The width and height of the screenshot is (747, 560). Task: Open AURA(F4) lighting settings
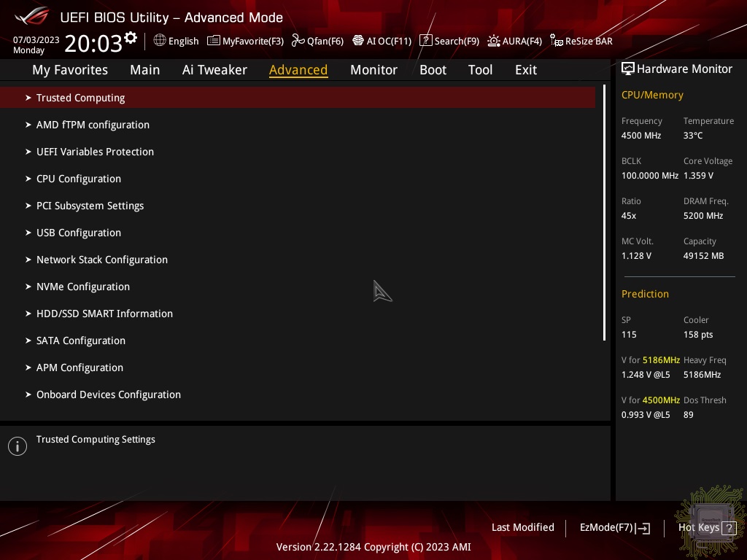point(514,41)
